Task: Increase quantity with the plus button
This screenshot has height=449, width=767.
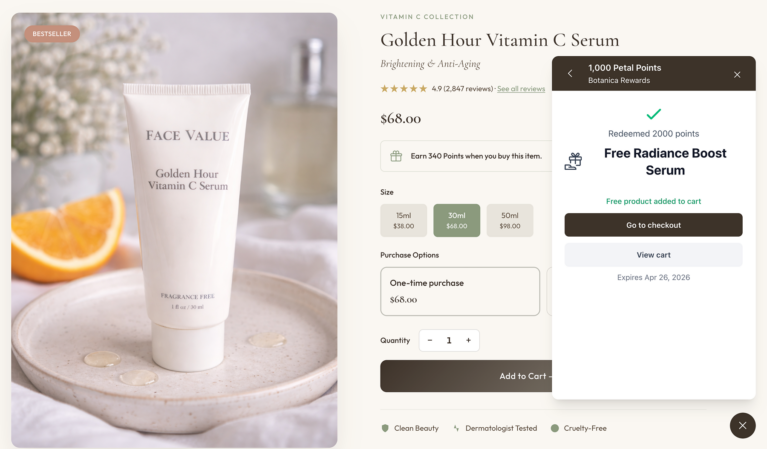Action: (x=468, y=340)
